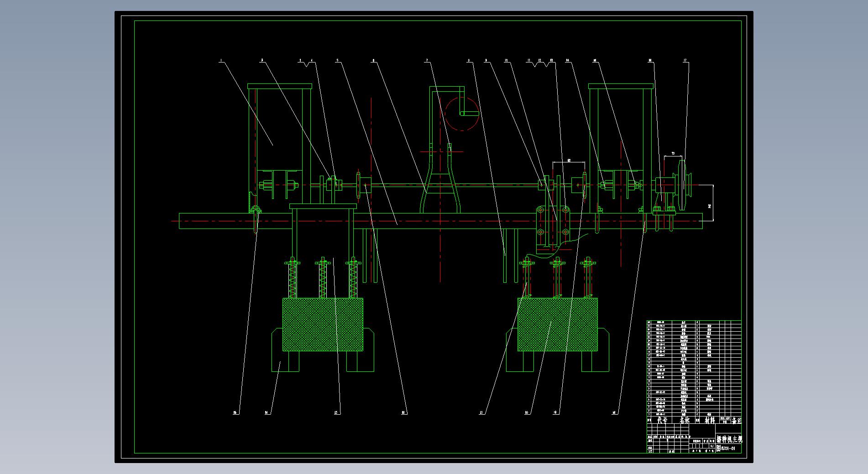This screenshot has width=868, height=474.
Task: Click the drawing title 播种机主视 in title block
Action: [729, 439]
